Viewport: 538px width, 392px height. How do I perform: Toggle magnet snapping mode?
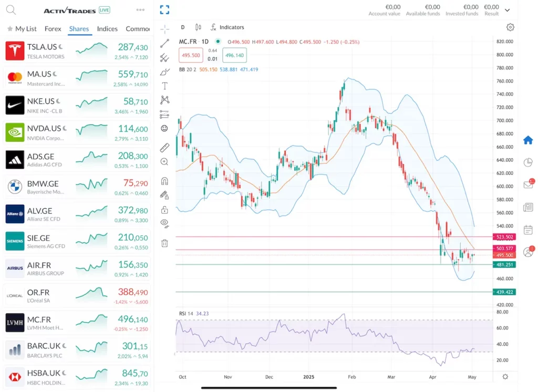point(164,181)
